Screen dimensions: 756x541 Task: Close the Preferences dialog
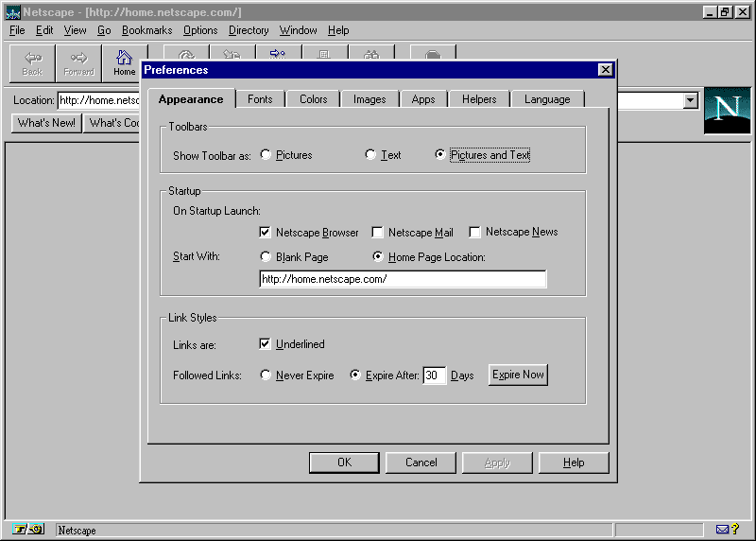click(x=605, y=69)
